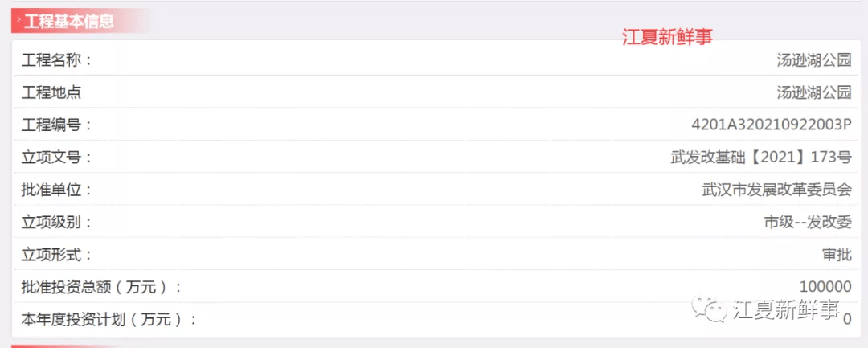
Task: Click 武汉市发展改革委员会 approving unit value
Action: point(776,190)
